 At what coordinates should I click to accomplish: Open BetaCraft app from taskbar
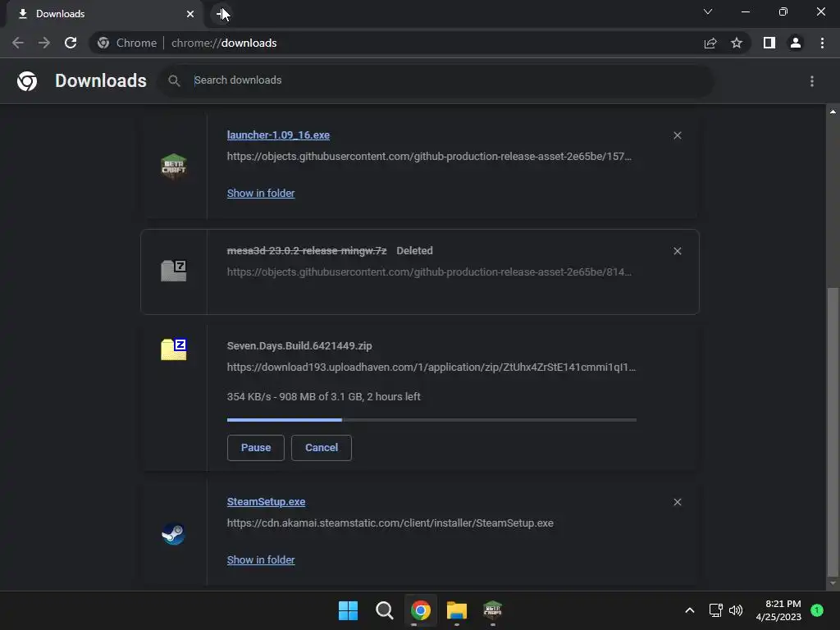(x=493, y=610)
